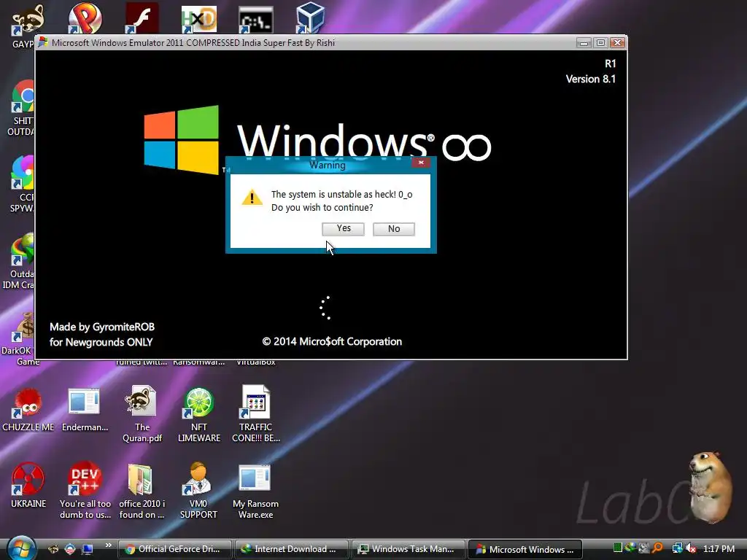Open the red P ball desktop shortcut
This screenshot has width=747, height=560.
click(85, 18)
